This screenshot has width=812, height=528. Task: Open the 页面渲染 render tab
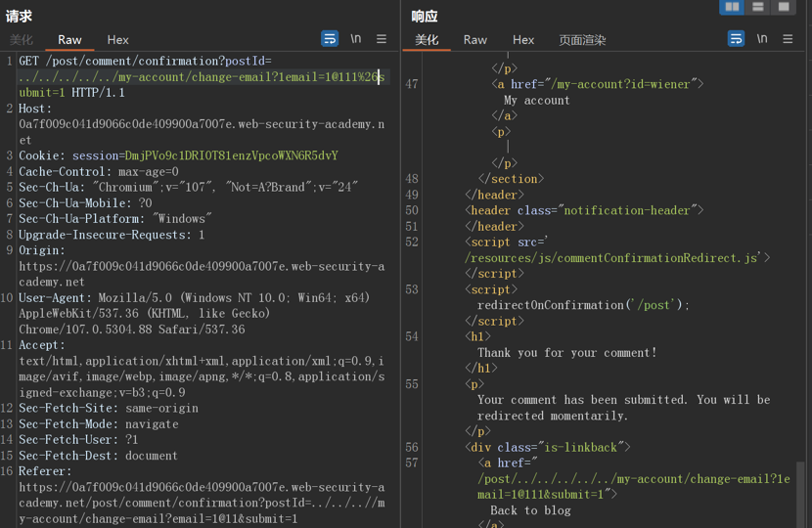coord(582,40)
